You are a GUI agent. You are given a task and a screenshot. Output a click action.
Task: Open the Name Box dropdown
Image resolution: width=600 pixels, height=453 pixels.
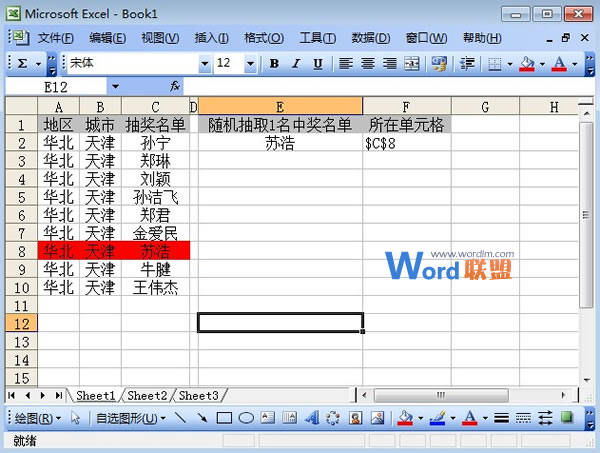point(115,87)
